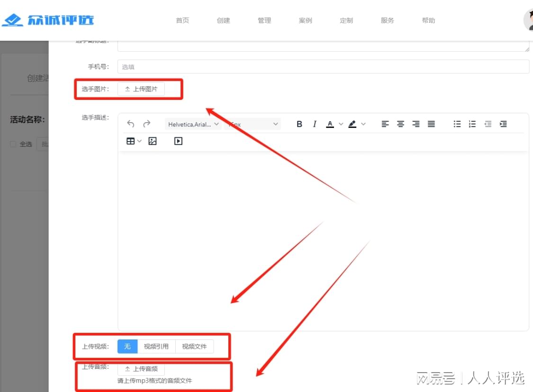
Task: Insert a numbered list
Action: click(x=472, y=124)
